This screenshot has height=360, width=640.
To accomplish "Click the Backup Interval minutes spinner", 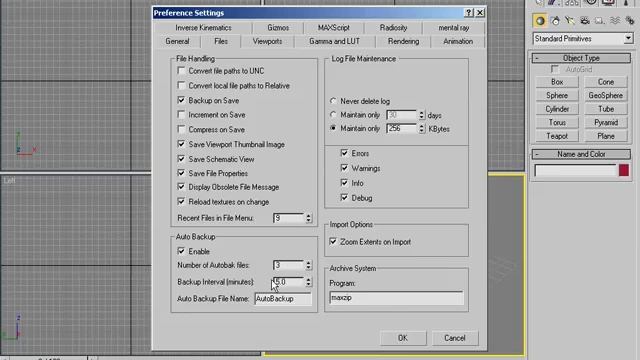I will 309,282.
